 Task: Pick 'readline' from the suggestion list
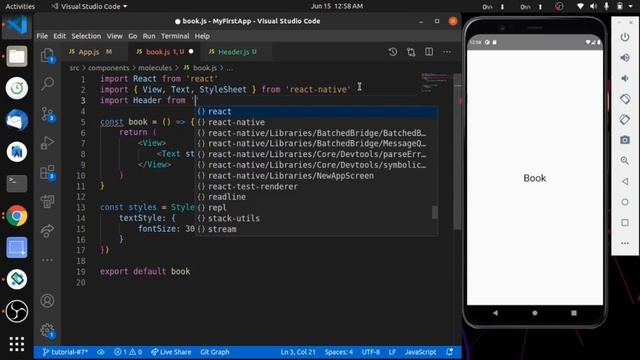pos(316,197)
